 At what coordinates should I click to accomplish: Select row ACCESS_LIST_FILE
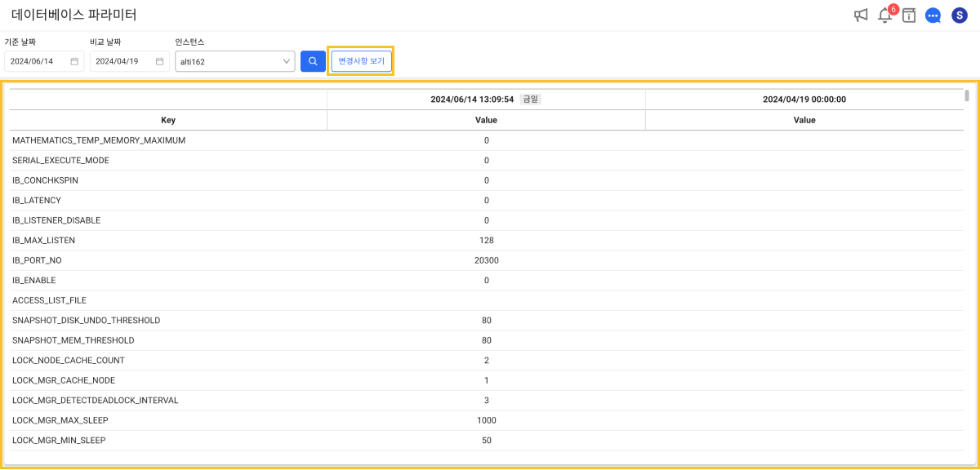point(487,300)
